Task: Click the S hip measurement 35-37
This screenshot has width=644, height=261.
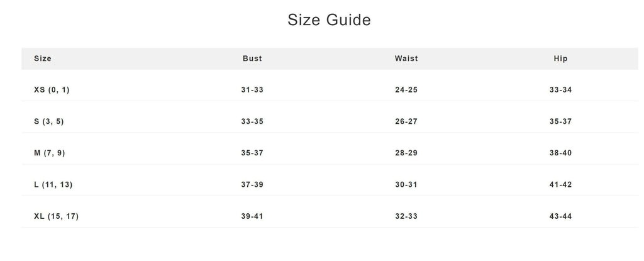Action: 560,121
